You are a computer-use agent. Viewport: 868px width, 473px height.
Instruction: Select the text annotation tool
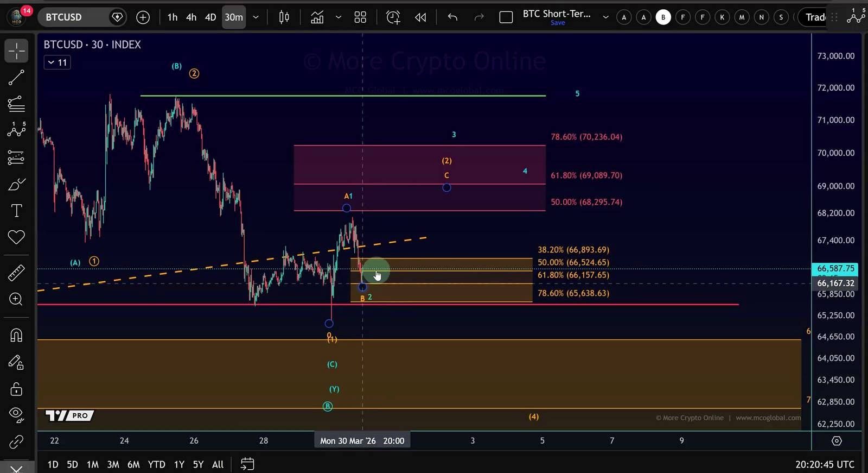point(16,211)
